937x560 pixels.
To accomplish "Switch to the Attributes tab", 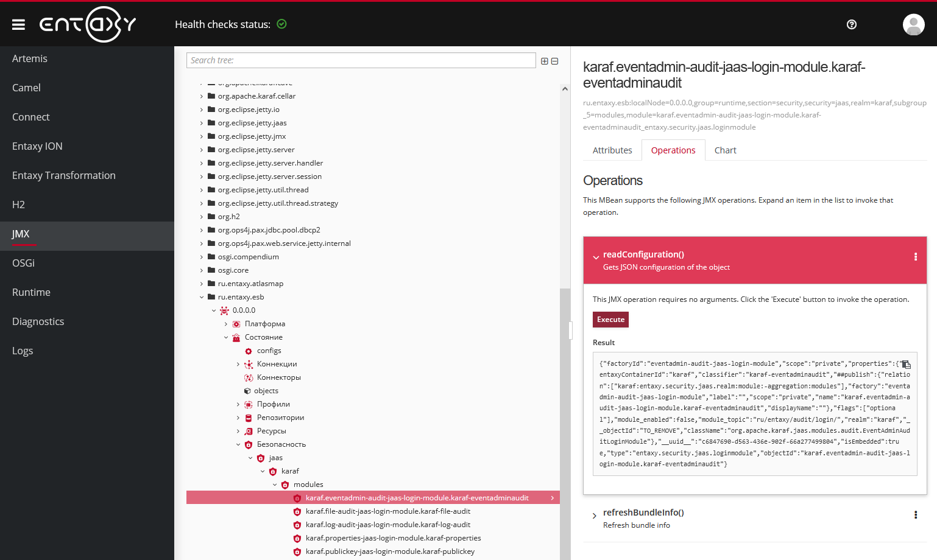I will pos(612,150).
